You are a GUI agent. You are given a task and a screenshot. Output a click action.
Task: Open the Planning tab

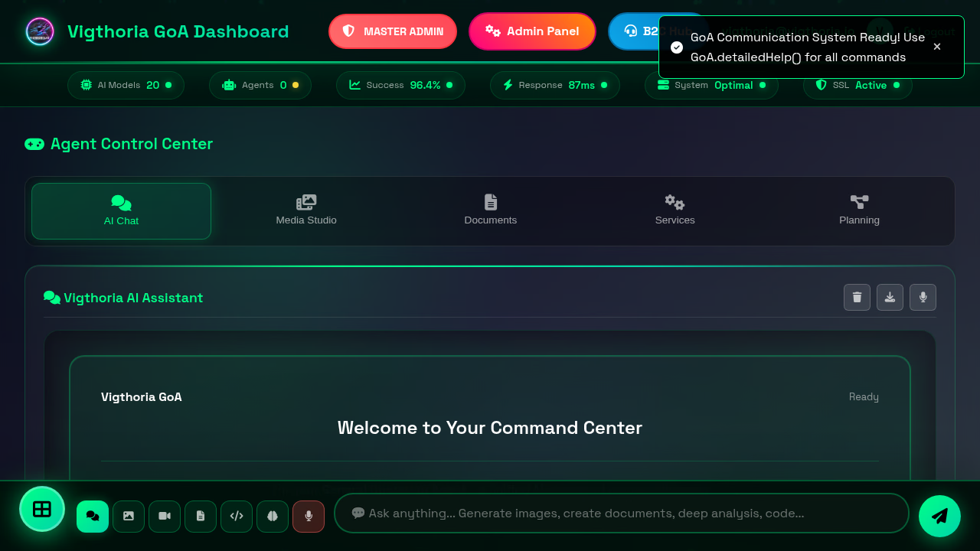click(859, 210)
